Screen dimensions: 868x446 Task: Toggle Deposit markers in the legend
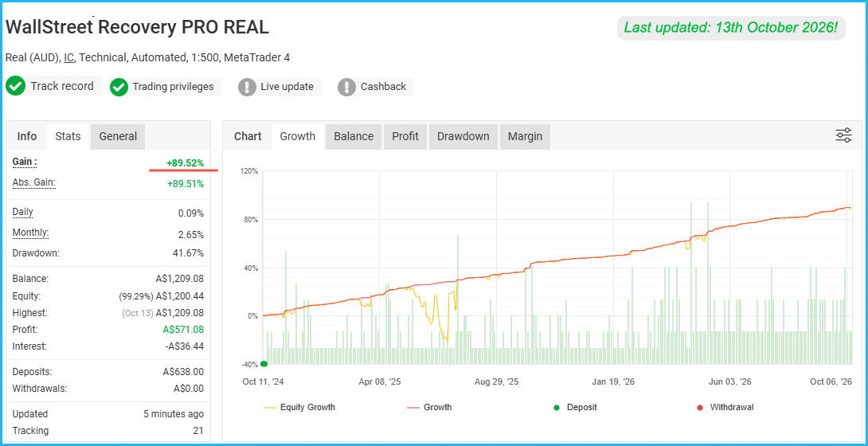tap(575, 407)
